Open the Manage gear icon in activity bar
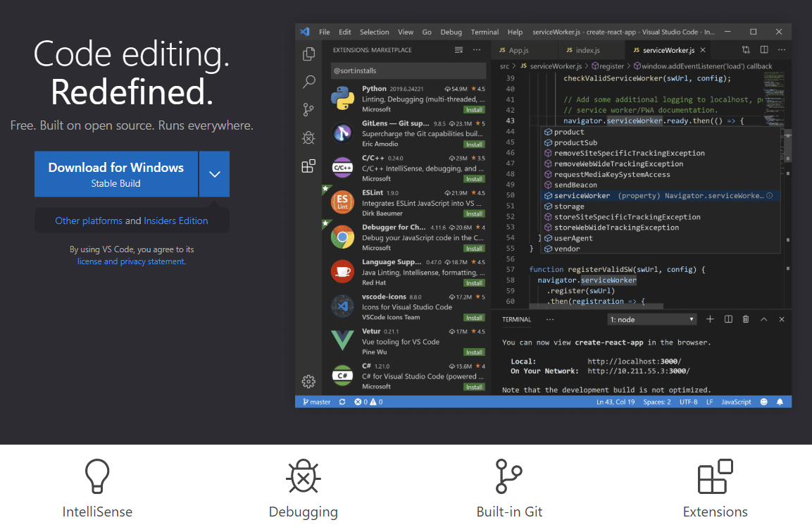812x532 pixels. [308, 381]
